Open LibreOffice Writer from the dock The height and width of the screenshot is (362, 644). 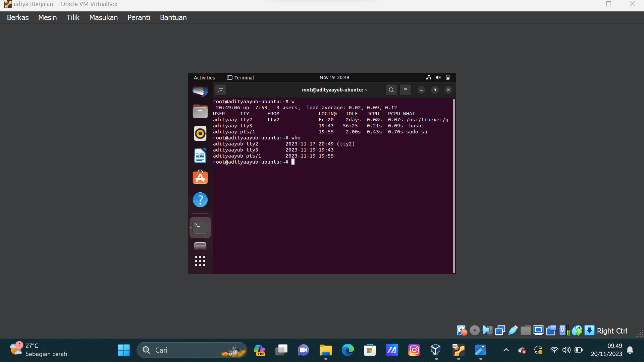200,156
